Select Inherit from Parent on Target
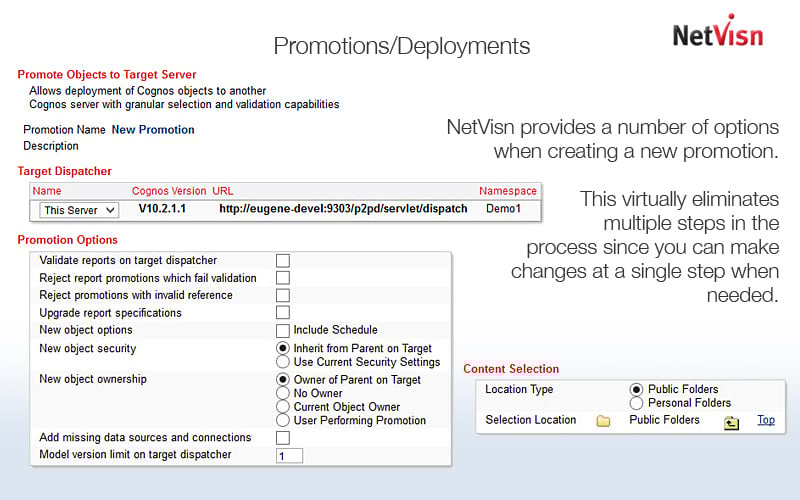This screenshot has height=500, width=800. (x=283, y=348)
